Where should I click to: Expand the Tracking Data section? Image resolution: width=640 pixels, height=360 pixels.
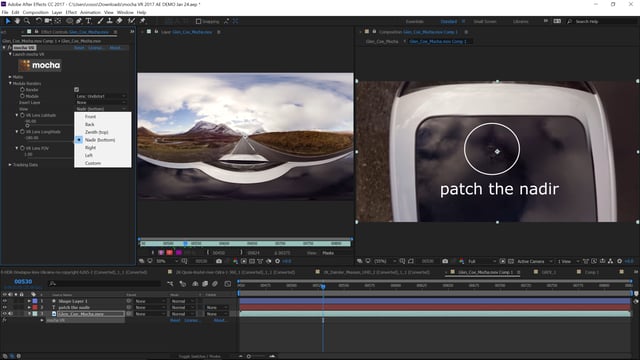(x=10, y=164)
